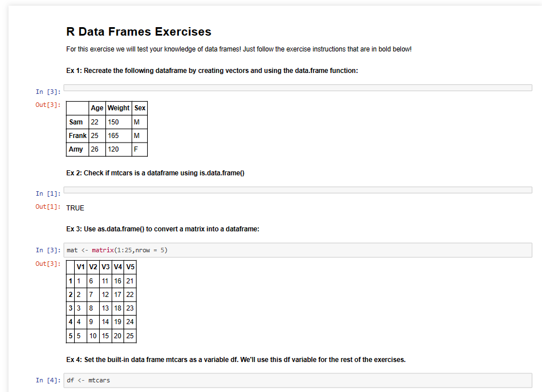Click the R Data Frames Exercises heading

[139, 32]
